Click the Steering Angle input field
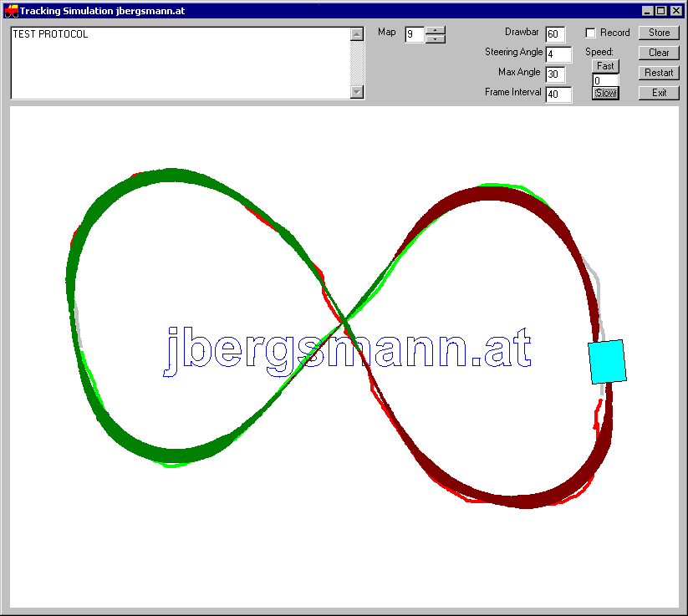The image size is (688, 616). [x=558, y=55]
